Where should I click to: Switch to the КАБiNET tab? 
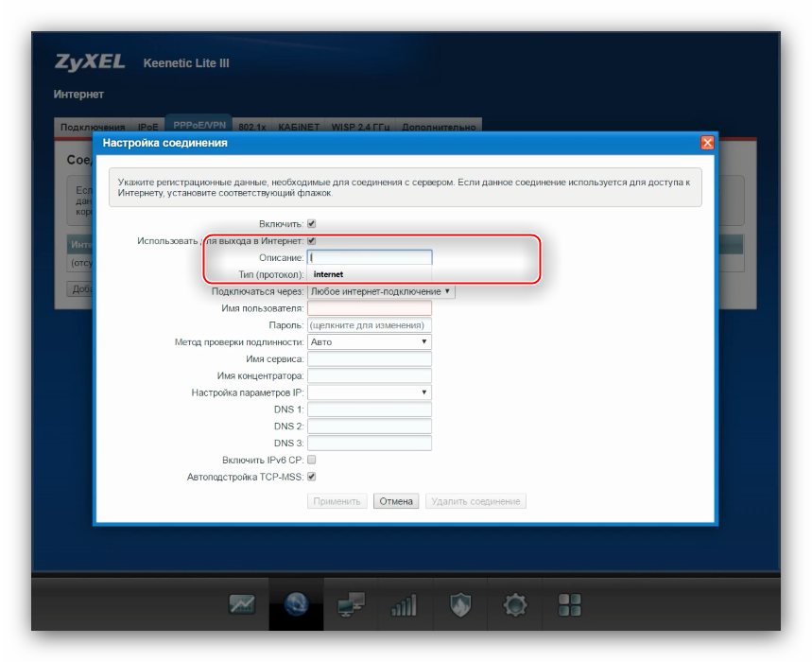[299, 127]
